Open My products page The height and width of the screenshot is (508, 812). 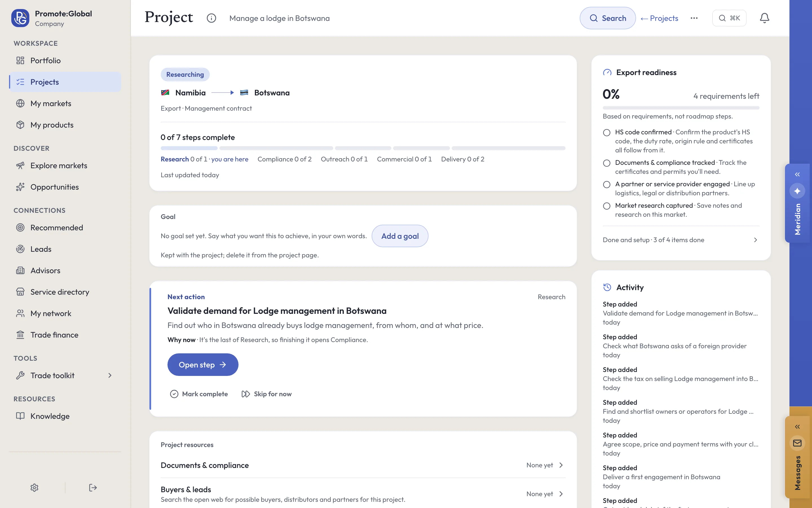point(65,125)
